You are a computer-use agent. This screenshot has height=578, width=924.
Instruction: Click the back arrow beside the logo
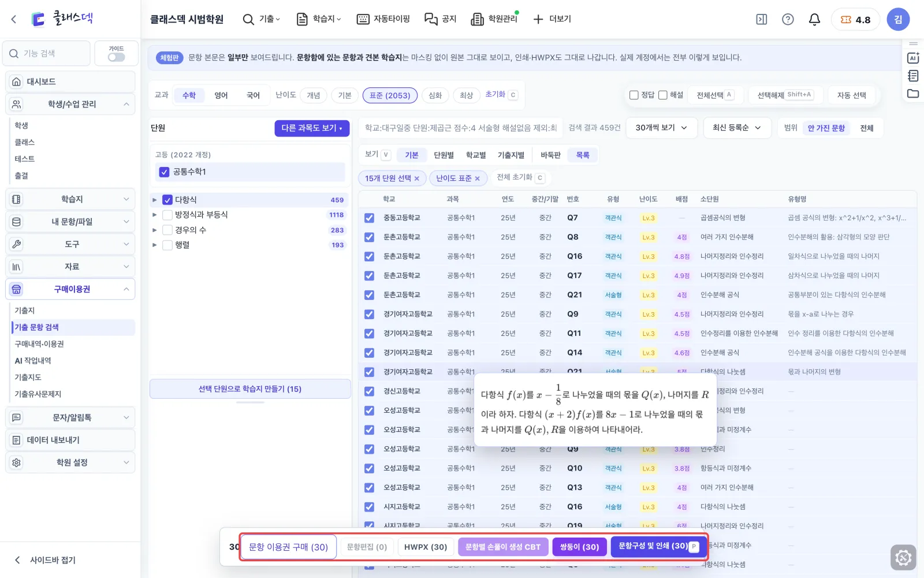point(14,19)
